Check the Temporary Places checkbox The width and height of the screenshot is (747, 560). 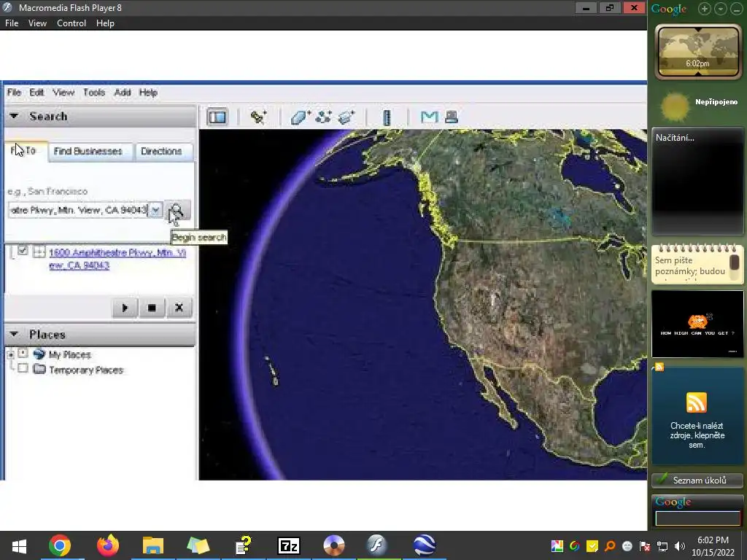[x=23, y=368]
